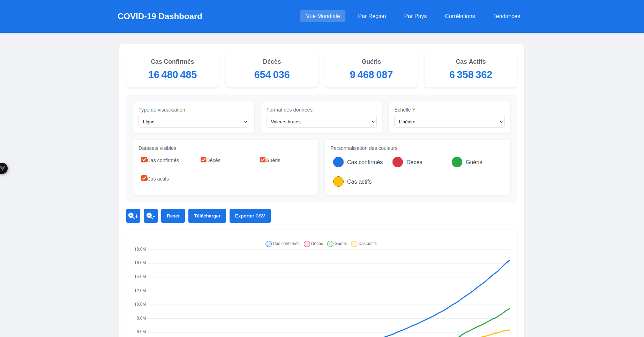Image resolution: width=644 pixels, height=337 pixels.
Task: Uncheck the Cas actifs dataset checkbox
Action: pyautogui.click(x=144, y=178)
